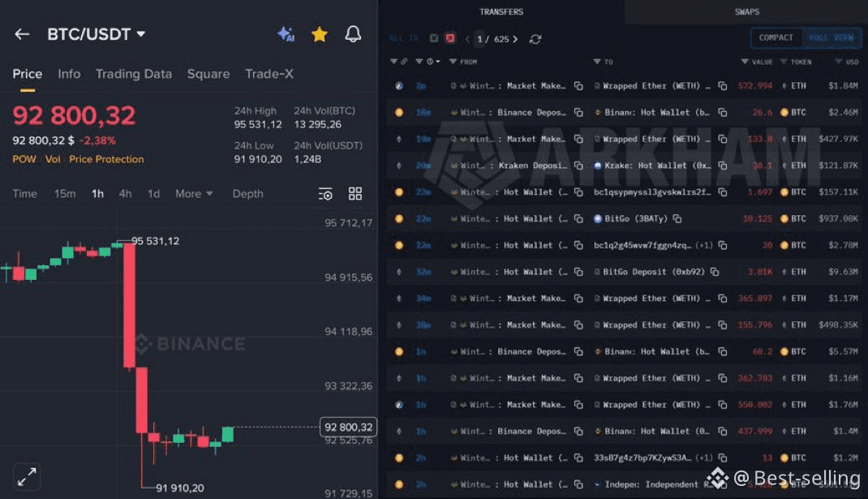The width and height of the screenshot is (868, 499).
Task: Go back with the left arrow
Action: 22,34
